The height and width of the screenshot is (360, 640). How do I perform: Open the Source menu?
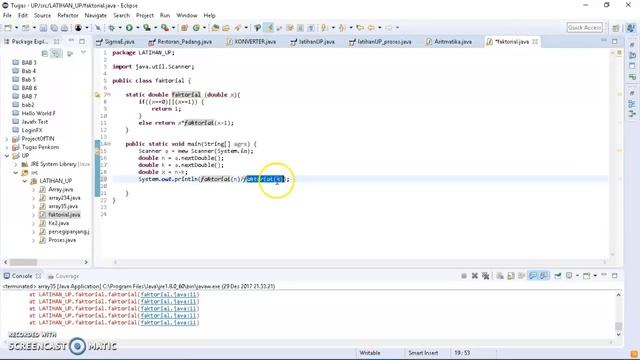42,16
